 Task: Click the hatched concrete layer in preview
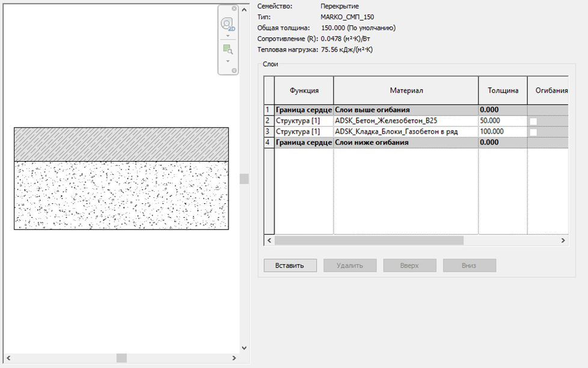(x=121, y=144)
